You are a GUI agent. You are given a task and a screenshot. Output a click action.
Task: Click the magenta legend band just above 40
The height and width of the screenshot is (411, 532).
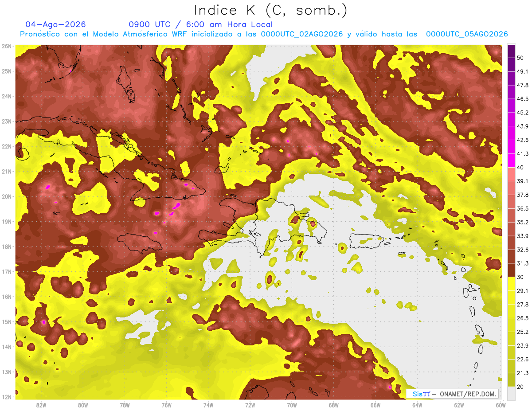click(511, 160)
